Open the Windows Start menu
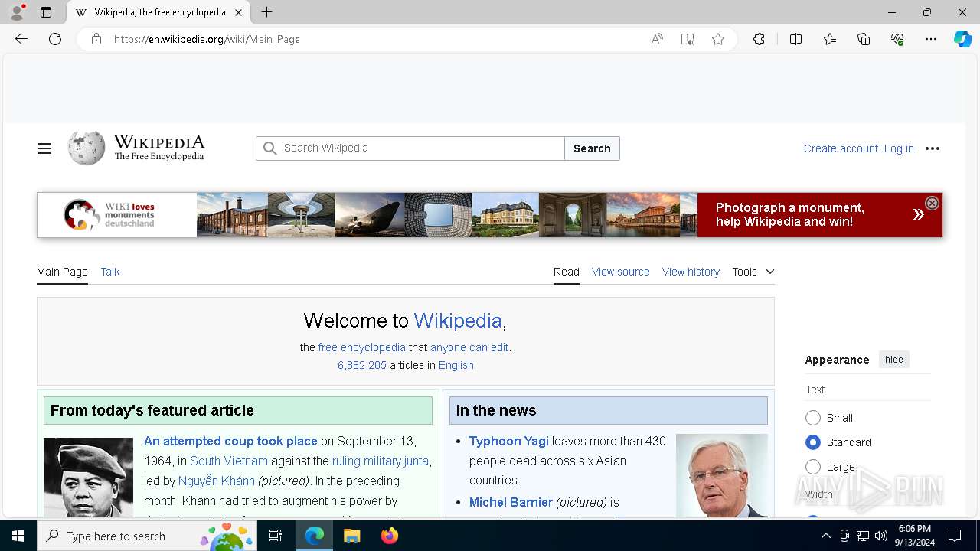Viewport: 980px width, 551px height. click(18, 536)
